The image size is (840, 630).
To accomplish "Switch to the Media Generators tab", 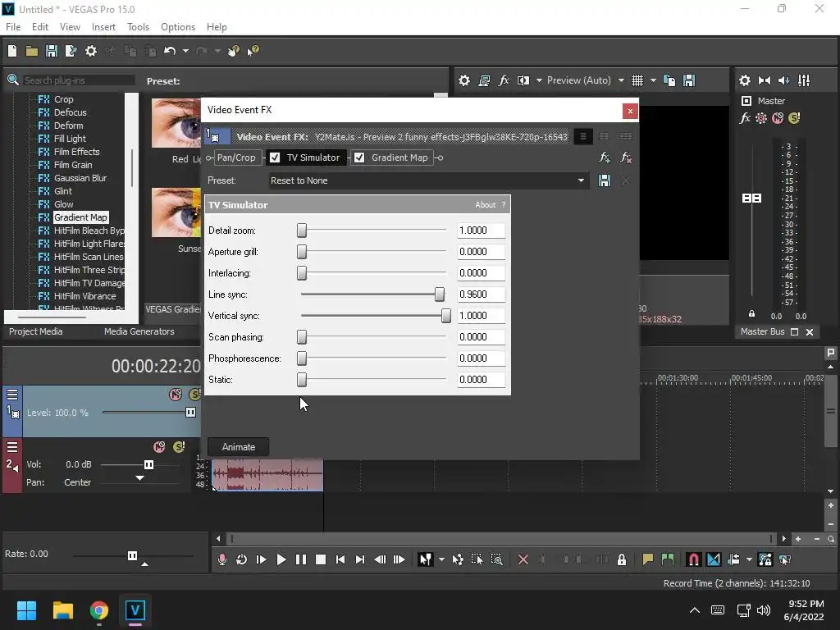I will click(x=139, y=331).
